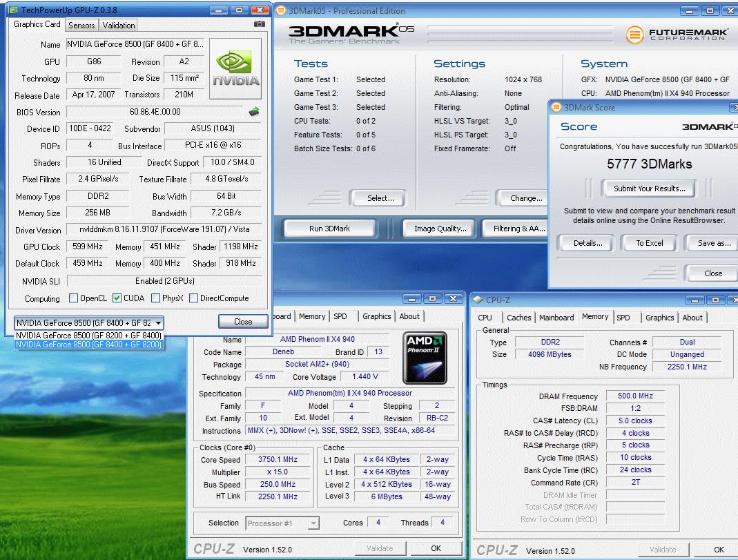Click the GPU Clock 599 MHz value
The height and width of the screenshot is (560, 738).
(x=88, y=247)
